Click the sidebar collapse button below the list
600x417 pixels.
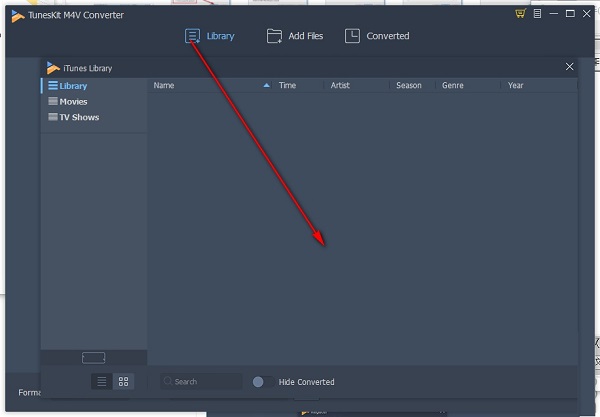93,358
